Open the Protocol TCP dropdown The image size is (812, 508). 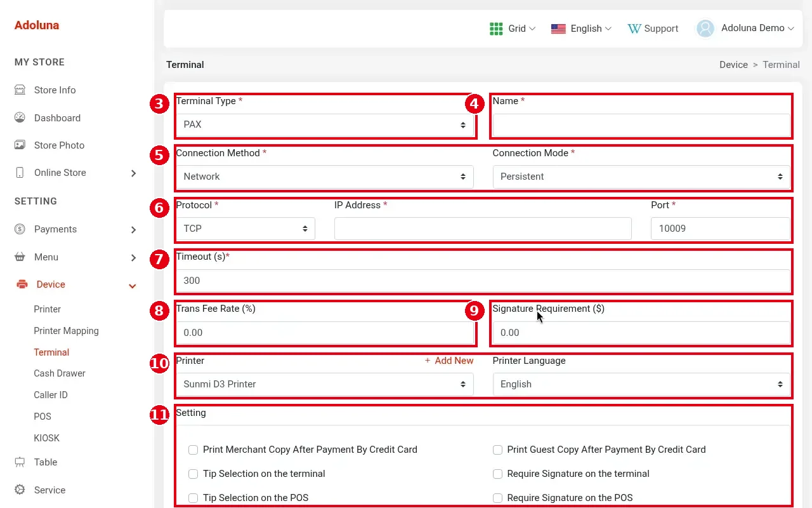tap(246, 229)
